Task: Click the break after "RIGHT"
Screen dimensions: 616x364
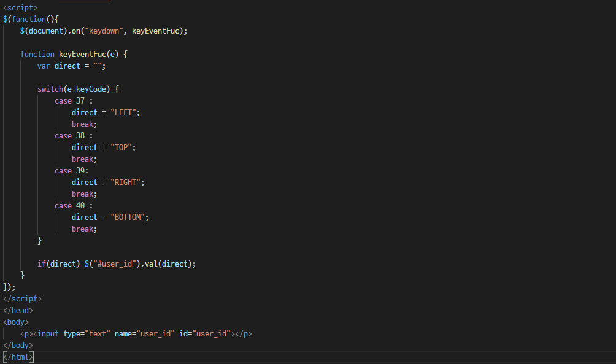Action: 85,194
